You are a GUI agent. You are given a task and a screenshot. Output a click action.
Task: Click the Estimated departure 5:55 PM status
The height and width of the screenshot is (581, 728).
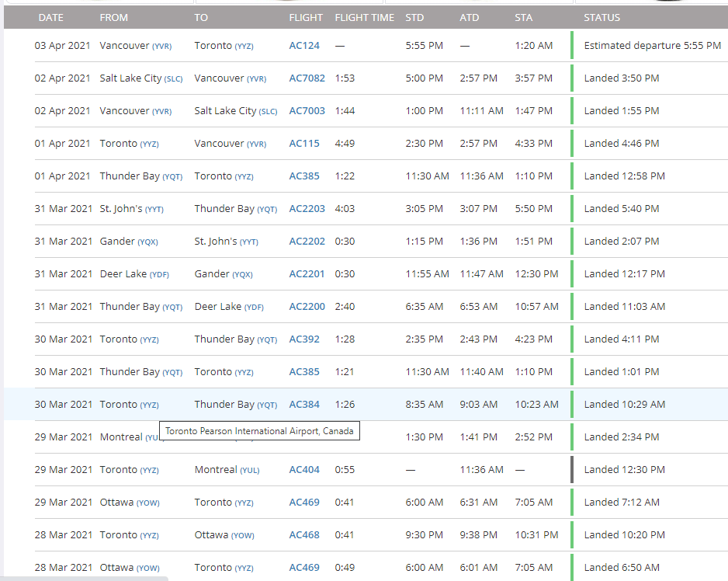coord(652,46)
